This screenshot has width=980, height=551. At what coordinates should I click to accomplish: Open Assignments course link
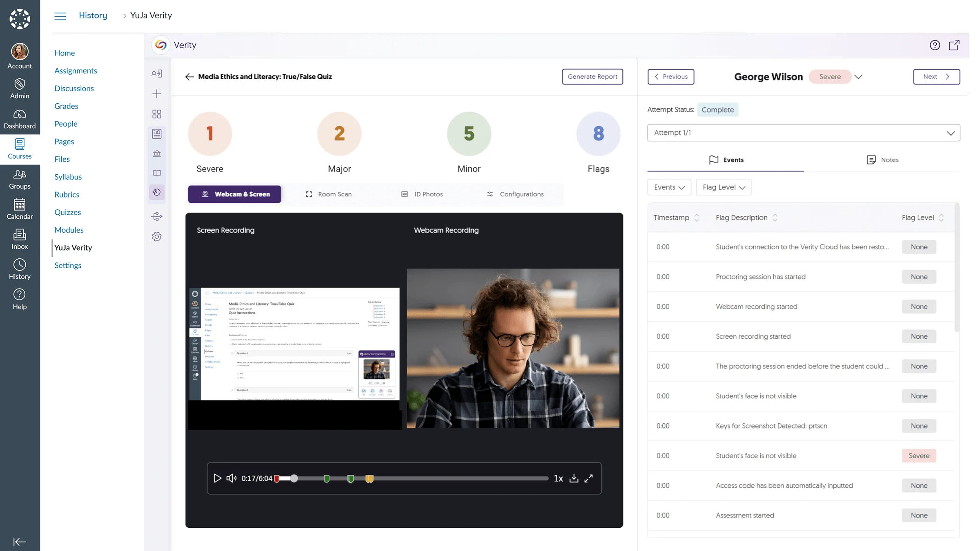pos(76,71)
